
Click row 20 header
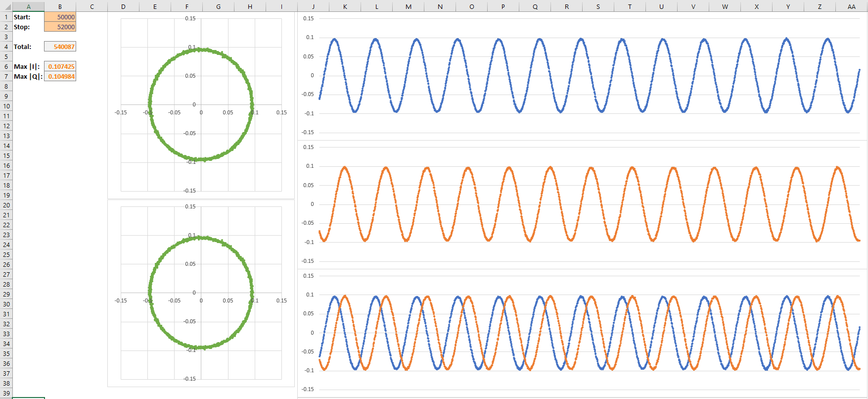tap(6, 205)
